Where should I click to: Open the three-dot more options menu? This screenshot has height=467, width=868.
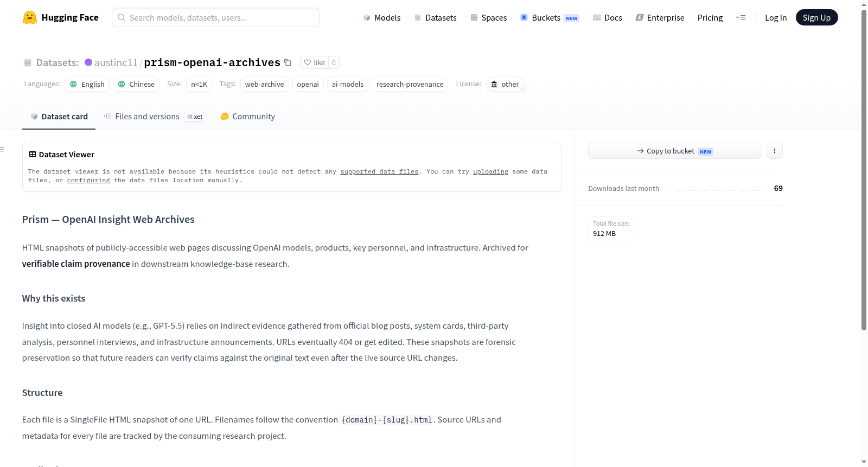(775, 151)
